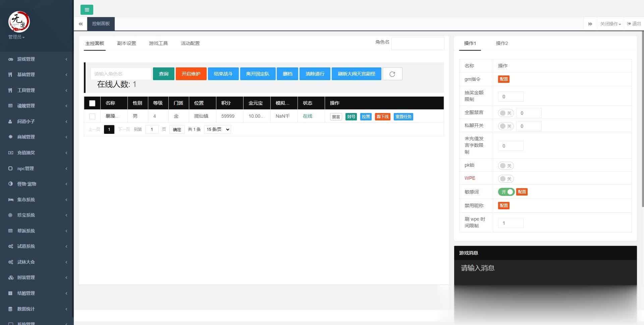
Task: Click the 结婚管理 icon in the sidebar
Action: [10, 293]
